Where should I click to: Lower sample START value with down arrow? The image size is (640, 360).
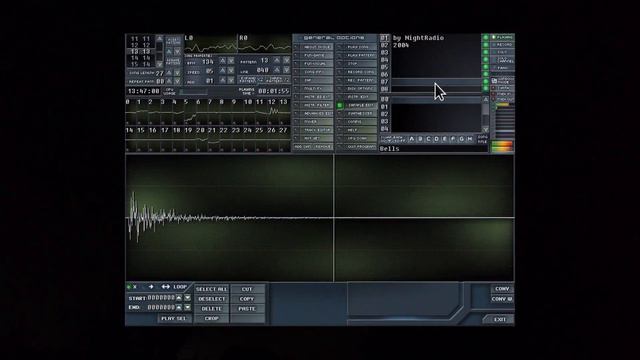tap(187, 298)
